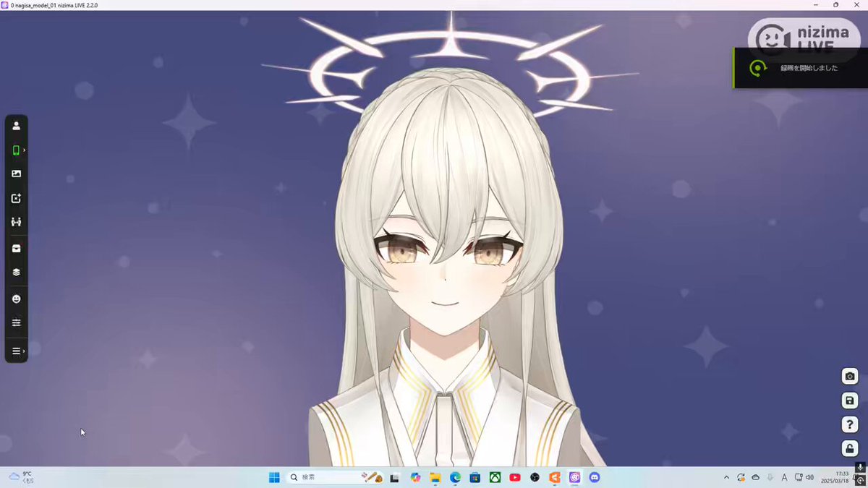Open the model selection person icon
Image resolution: width=868 pixels, height=488 pixels.
(x=16, y=126)
